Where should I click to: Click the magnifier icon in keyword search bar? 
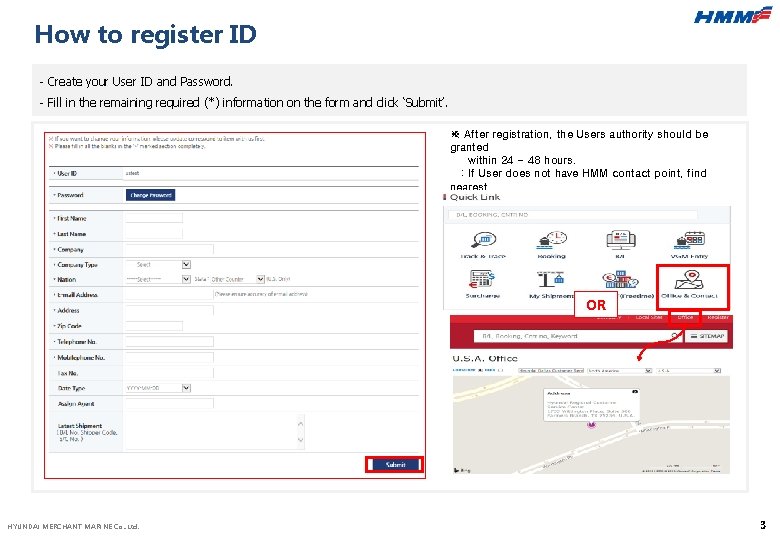[675, 336]
